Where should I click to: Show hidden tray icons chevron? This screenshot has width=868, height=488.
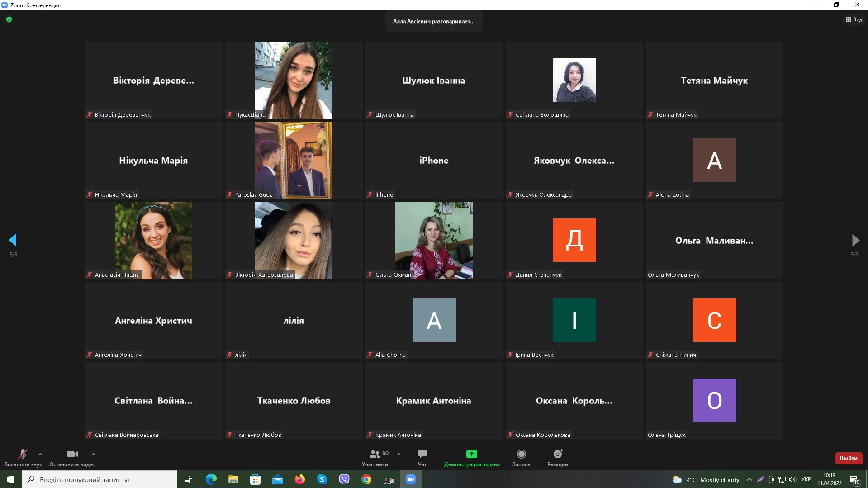click(749, 479)
